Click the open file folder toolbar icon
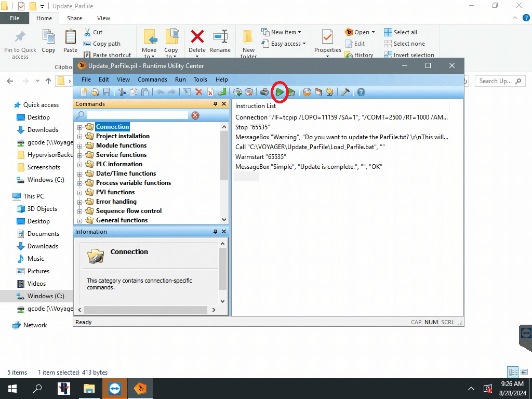Image resolution: width=532 pixels, height=399 pixels. 95,92
